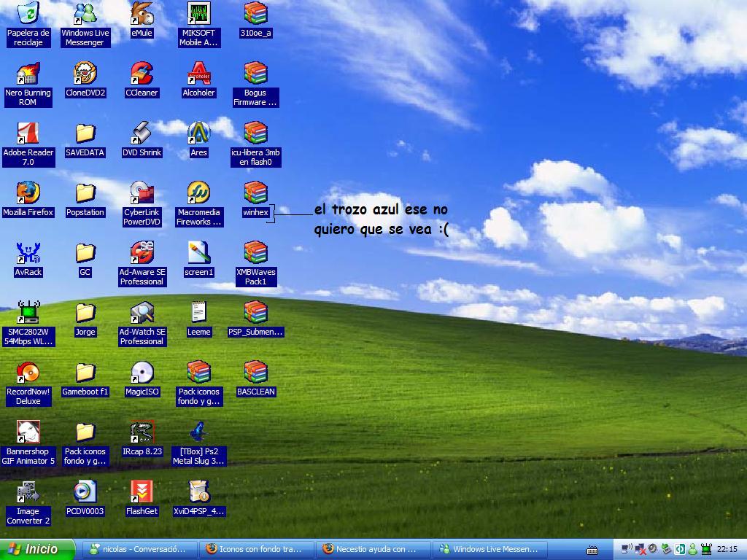Switch to Iconos con fondo tra... Firefox window
The image size is (747, 560).
pos(256,550)
